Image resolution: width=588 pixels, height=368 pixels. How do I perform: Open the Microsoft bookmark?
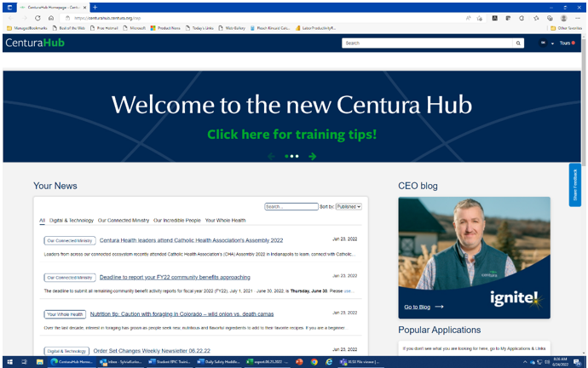(135, 28)
